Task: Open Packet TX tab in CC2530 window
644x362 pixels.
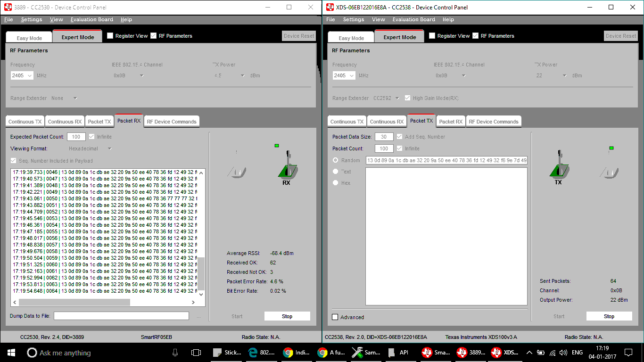Action: click(99, 122)
